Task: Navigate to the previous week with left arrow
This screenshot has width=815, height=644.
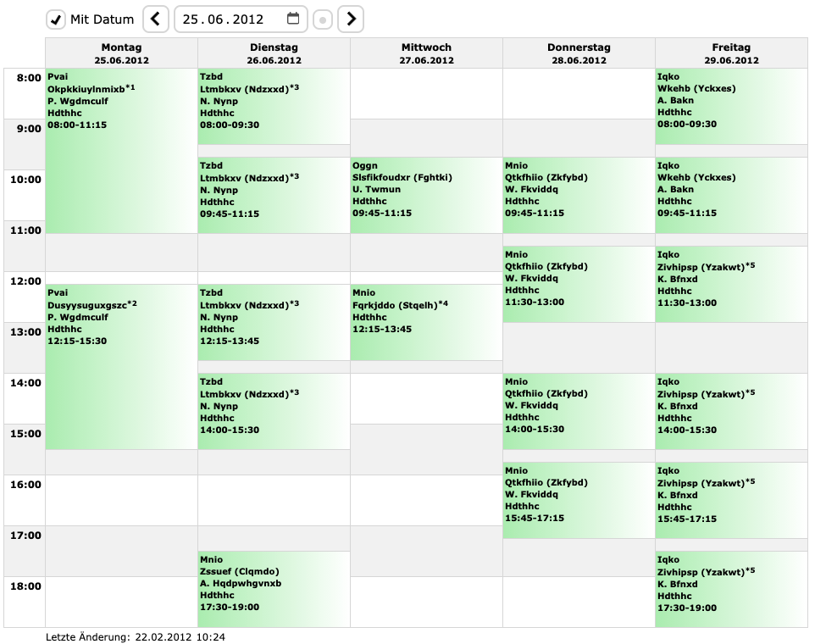Action: (155, 19)
